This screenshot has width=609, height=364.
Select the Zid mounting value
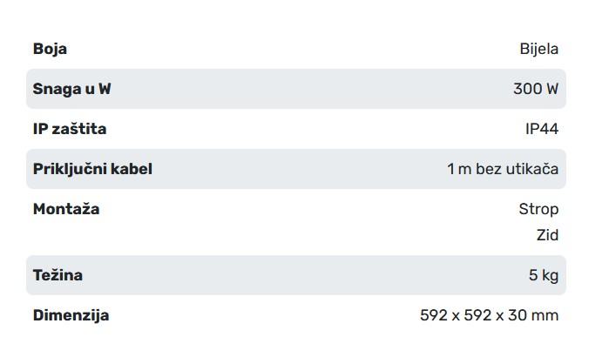point(547,235)
